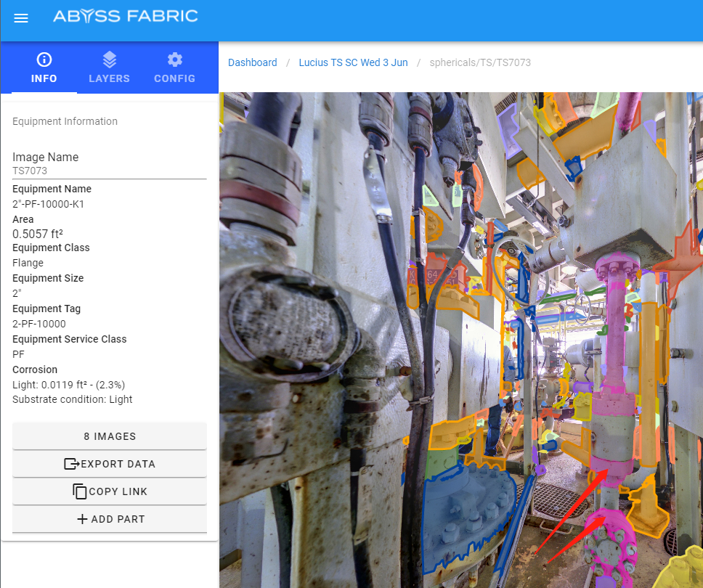
Task: Select the Info tab icon
Action: (x=44, y=60)
